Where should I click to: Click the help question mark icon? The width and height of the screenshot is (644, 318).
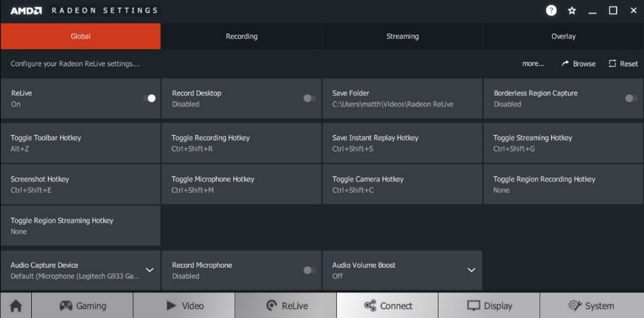pyautogui.click(x=551, y=11)
